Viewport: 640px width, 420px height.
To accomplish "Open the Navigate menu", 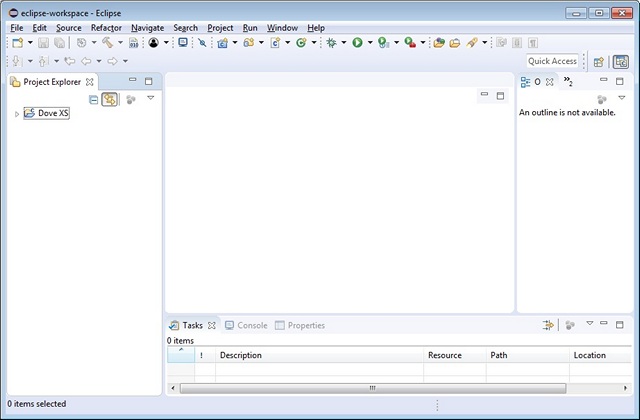I will (x=147, y=28).
